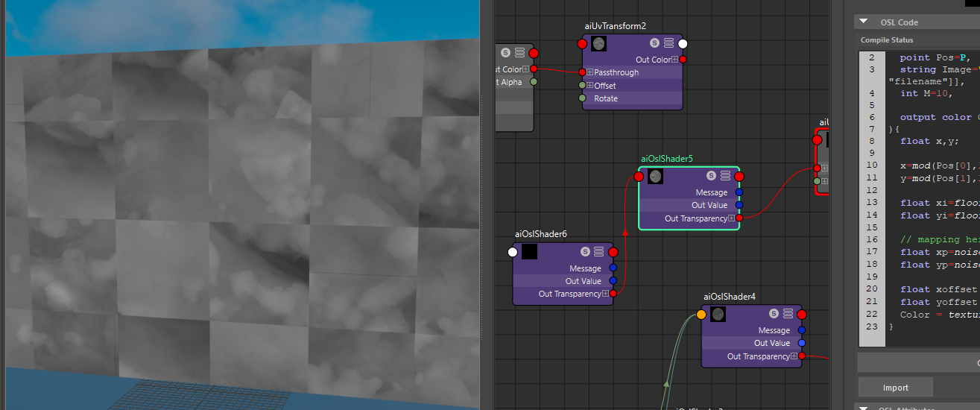Click the solo (S) icon on aiOslShader6 node

tap(585, 252)
